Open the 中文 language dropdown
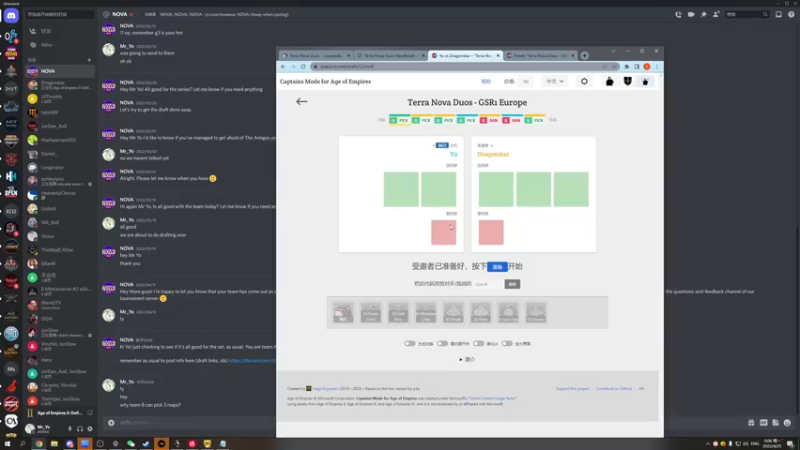The image size is (800, 450). click(x=555, y=81)
